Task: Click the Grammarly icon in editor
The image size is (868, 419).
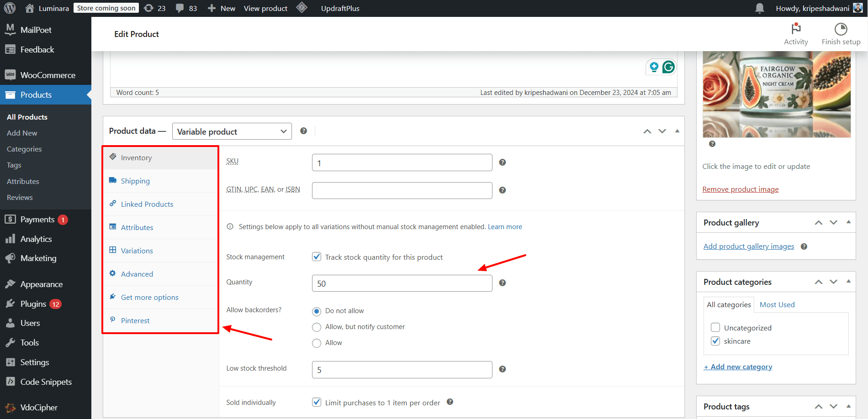Action: pyautogui.click(x=668, y=67)
